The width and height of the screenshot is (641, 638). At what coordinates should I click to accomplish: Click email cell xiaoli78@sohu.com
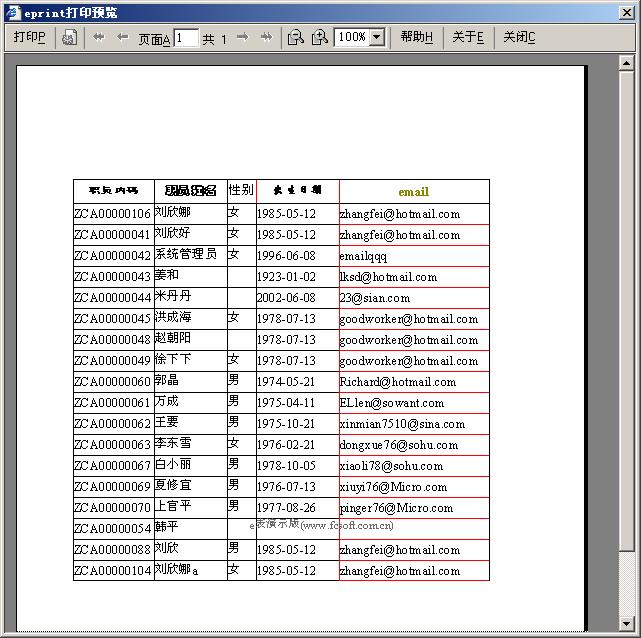414,466
